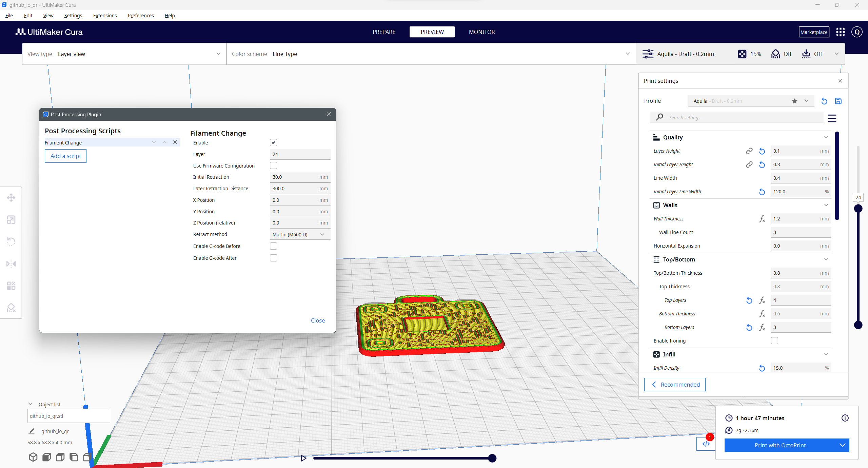Screen dimensions: 868x468
Task: Click the print settings panel scrollbar
Action: point(837,176)
